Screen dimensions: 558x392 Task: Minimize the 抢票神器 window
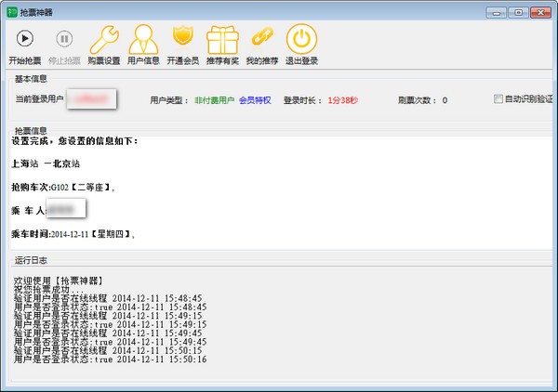click(497, 11)
